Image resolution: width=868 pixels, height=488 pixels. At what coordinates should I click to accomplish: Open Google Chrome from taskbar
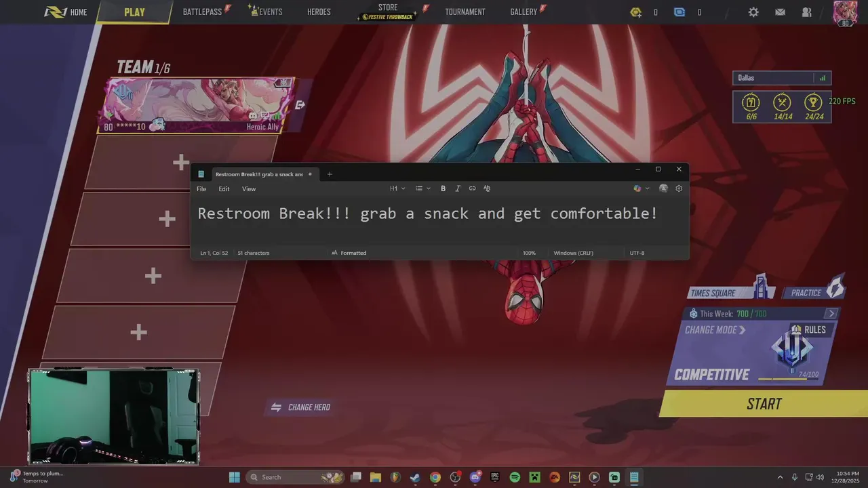pyautogui.click(x=435, y=477)
